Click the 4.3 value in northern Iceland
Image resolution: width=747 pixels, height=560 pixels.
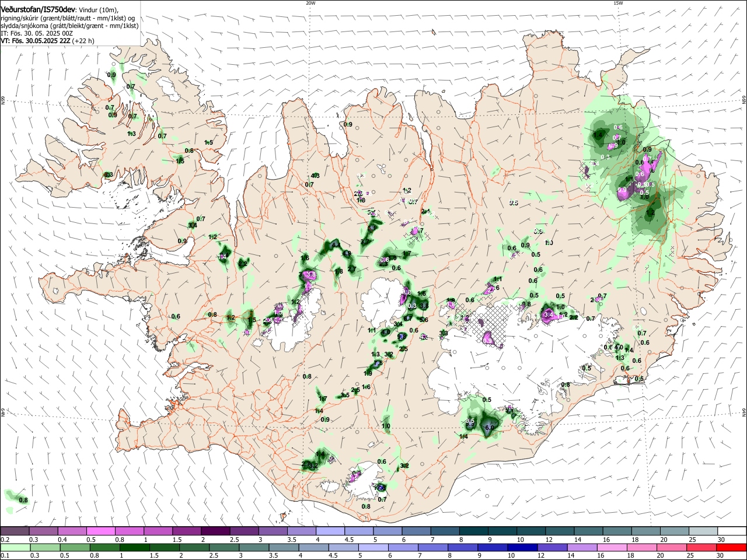315,176
